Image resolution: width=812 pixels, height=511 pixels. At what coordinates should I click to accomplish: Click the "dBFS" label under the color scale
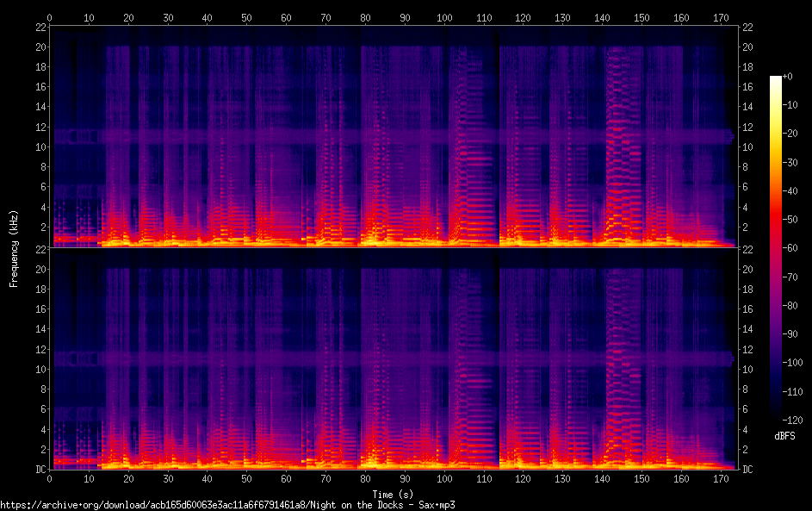tap(784, 436)
